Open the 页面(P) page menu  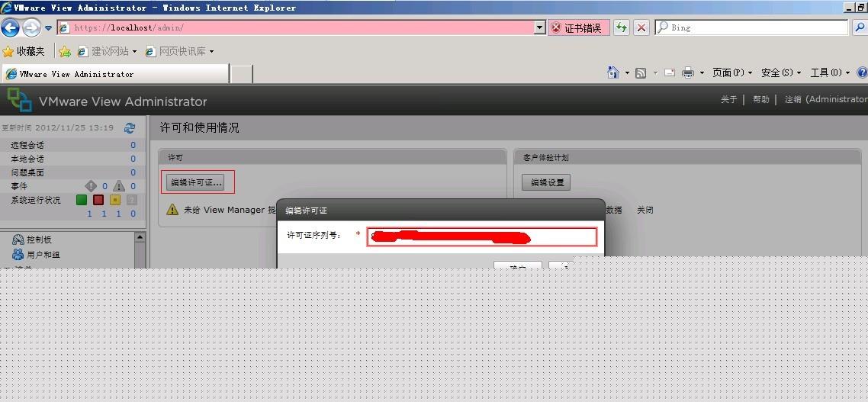pos(732,72)
